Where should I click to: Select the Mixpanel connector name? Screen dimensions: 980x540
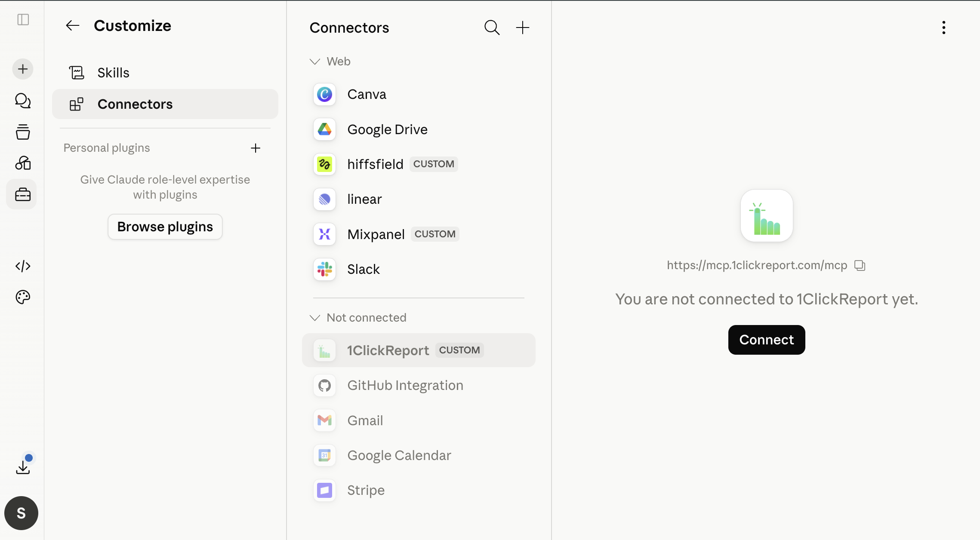[376, 234]
